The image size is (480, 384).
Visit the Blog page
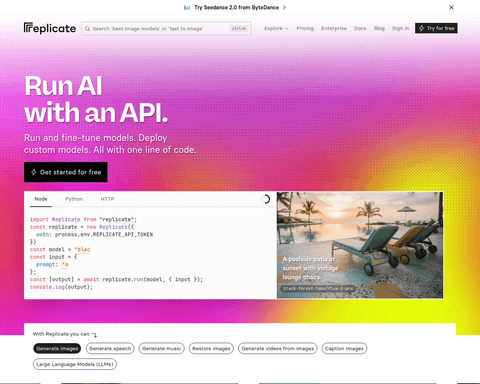click(379, 28)
